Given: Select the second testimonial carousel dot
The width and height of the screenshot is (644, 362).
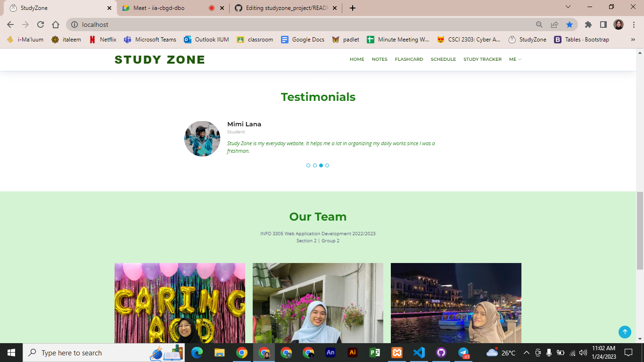Looking at the screenshot, I should [314, 165].
